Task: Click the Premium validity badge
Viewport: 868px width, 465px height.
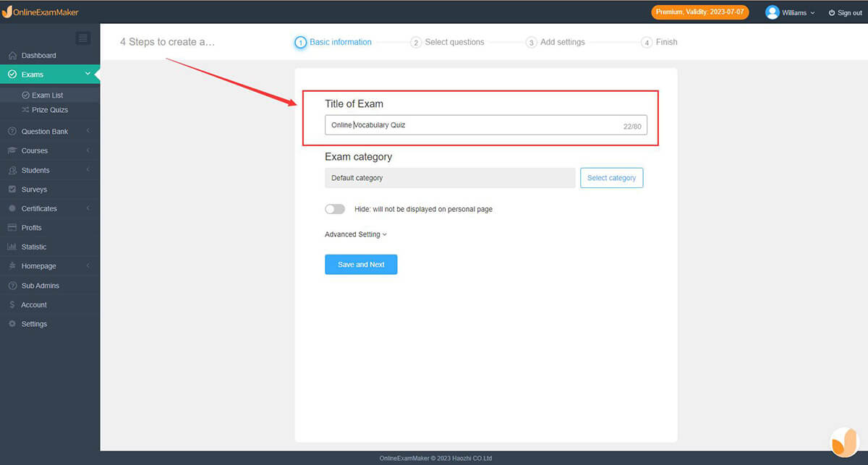Action: pyautogui.click(x=699, y=12)
